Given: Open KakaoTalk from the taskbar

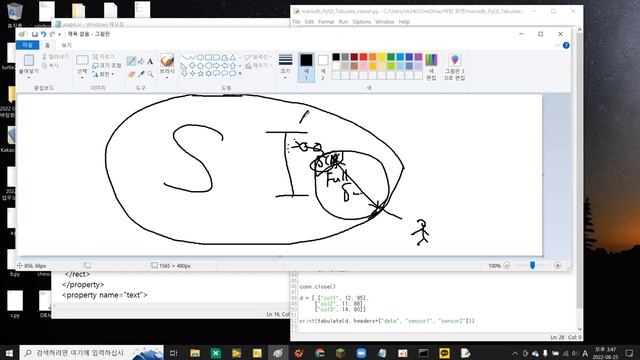Looking at the screenshot, I should click(444, 353).
